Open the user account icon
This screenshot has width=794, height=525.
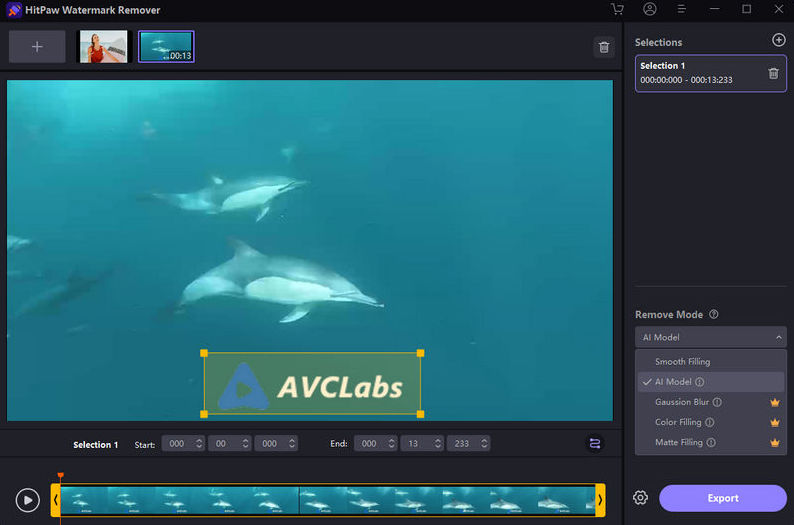pos(650,10)
